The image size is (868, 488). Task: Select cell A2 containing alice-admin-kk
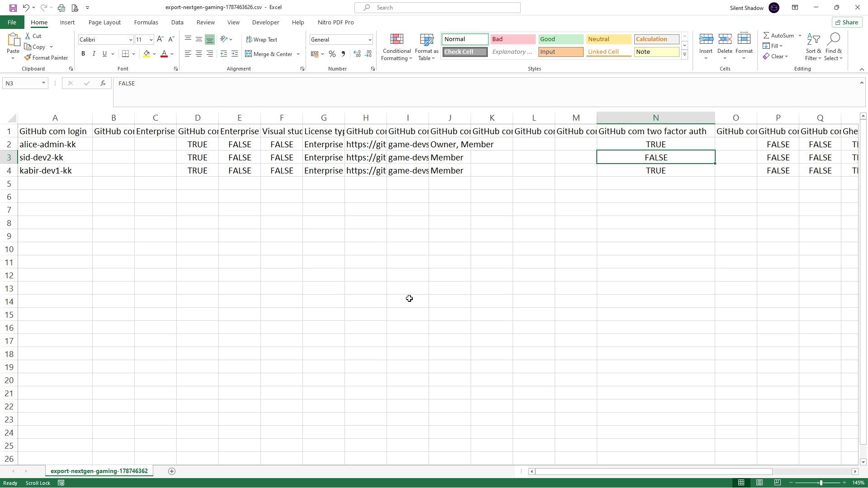click(x=55, y=145)
